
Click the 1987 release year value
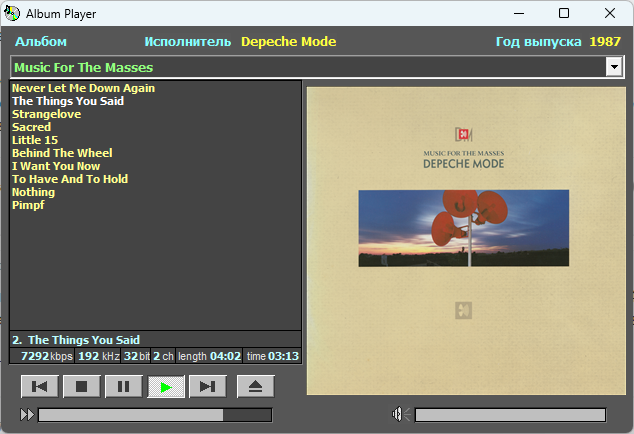pyautogui.click(x=605, y=41)
